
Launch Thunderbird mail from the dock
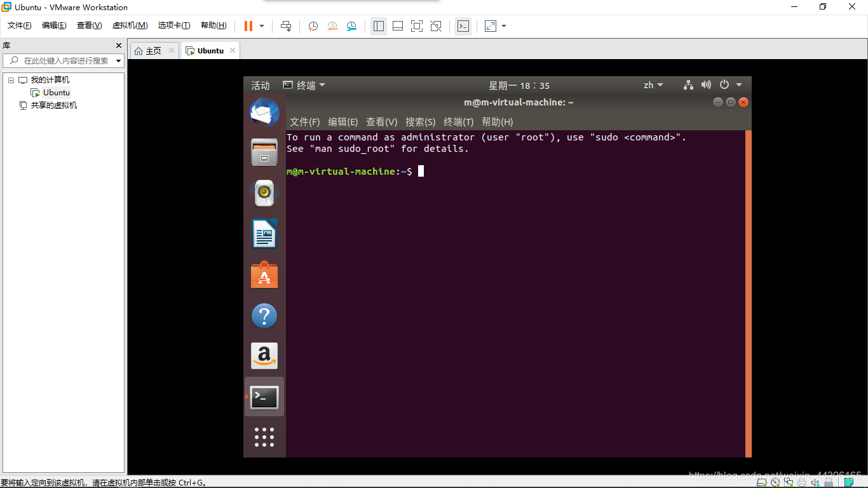pos(264,112)
